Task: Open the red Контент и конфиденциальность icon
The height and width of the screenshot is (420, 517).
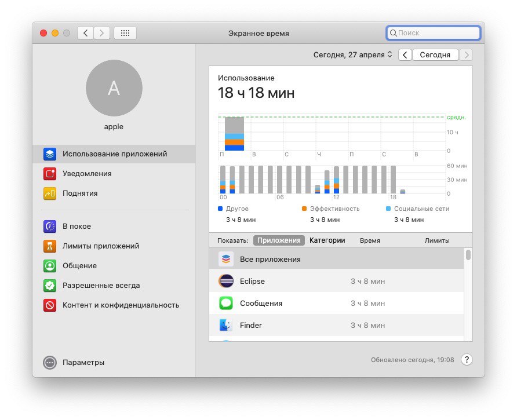Action: [x=50, y=305]
